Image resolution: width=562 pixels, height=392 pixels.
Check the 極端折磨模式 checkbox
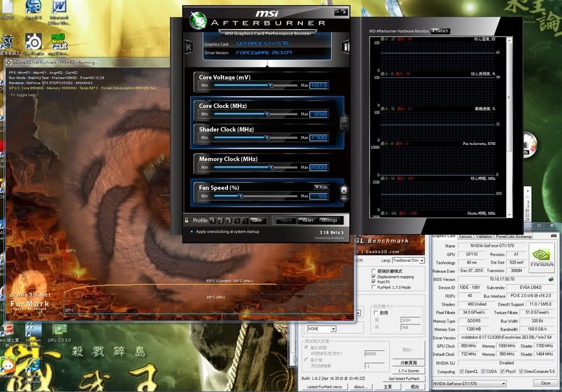374,271
